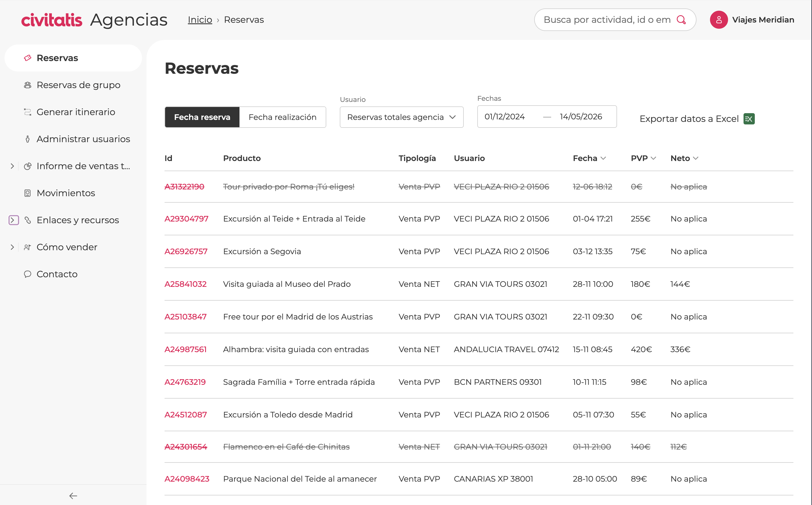This screenshot has width=812, height=505.
Task: Click the Producto column header
Action: pyautogui.click(x=242, y=158)
